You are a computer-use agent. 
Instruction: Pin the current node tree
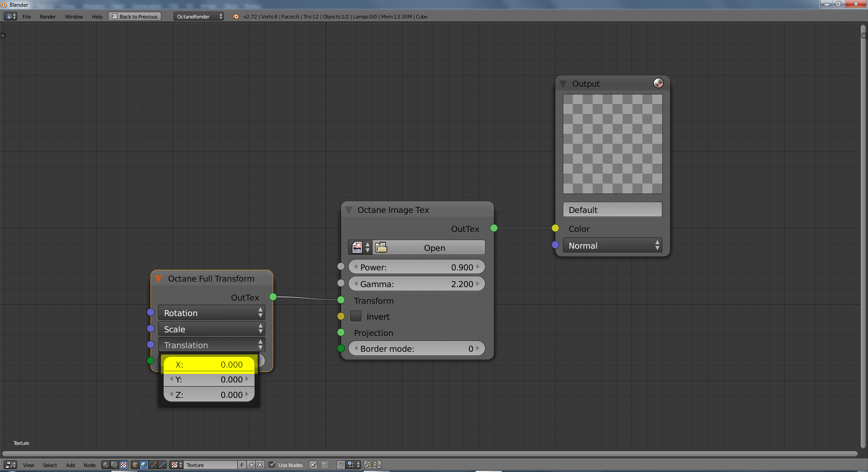tap(313, 465)
